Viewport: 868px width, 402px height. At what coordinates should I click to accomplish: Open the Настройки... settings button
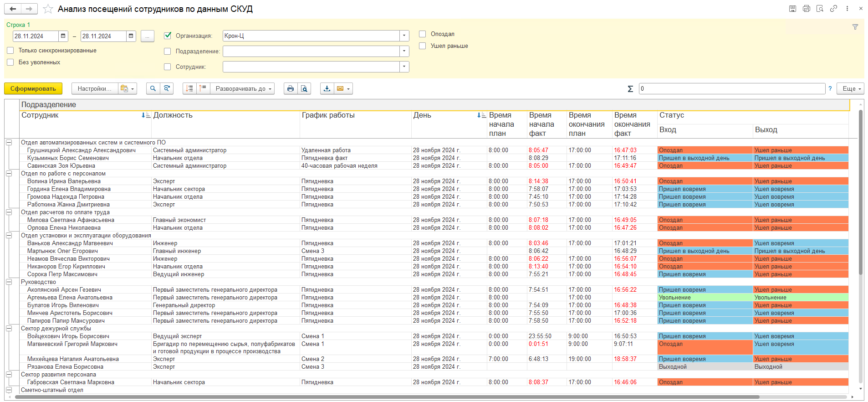[94, 89]
